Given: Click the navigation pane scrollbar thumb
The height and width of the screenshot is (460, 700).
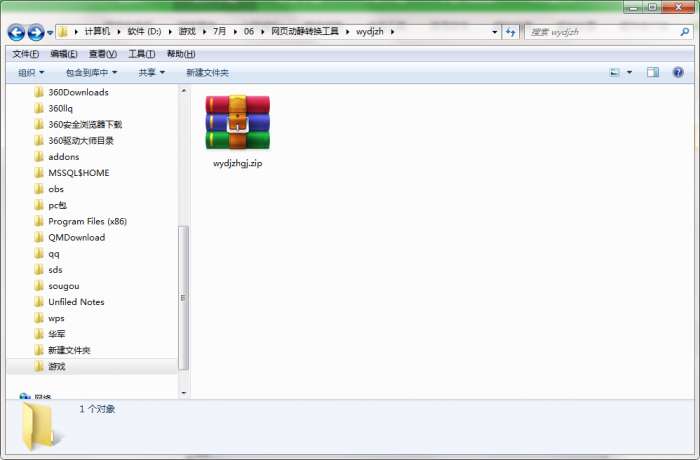Looking at the screenshot, I should click(183, 298).
